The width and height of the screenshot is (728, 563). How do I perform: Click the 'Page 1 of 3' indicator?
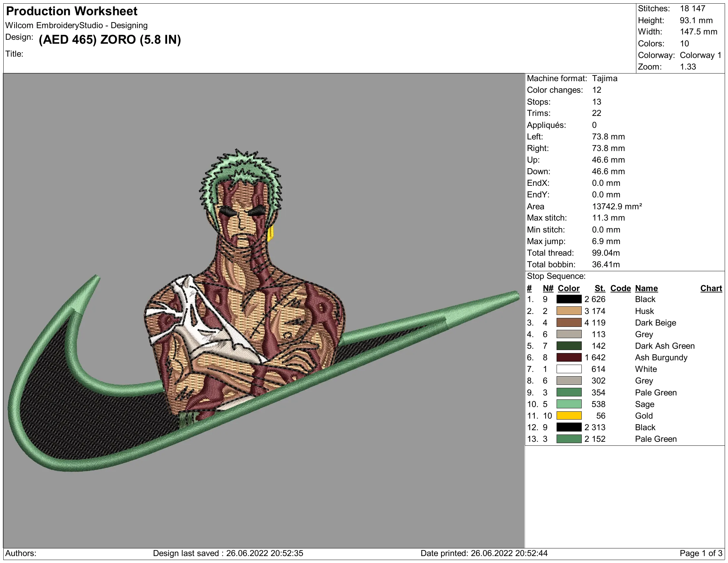pyautogui.click(x=701, y=553)
